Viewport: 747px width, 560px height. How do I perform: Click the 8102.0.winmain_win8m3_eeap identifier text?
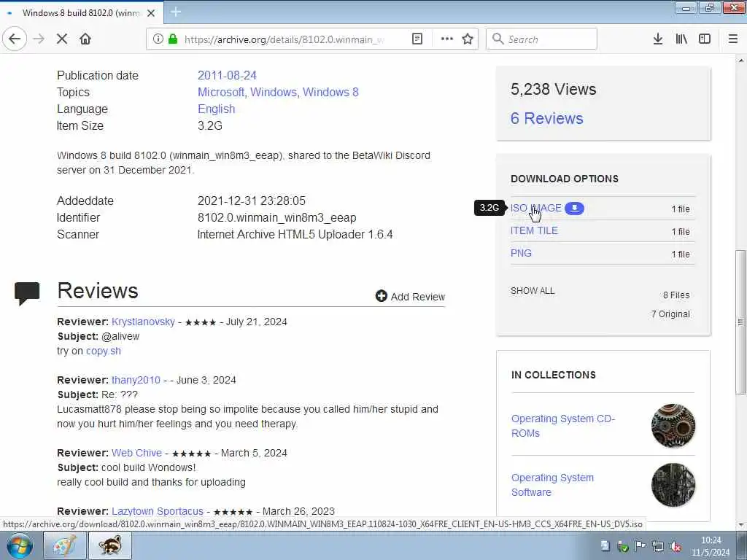(x=276, y=217)
